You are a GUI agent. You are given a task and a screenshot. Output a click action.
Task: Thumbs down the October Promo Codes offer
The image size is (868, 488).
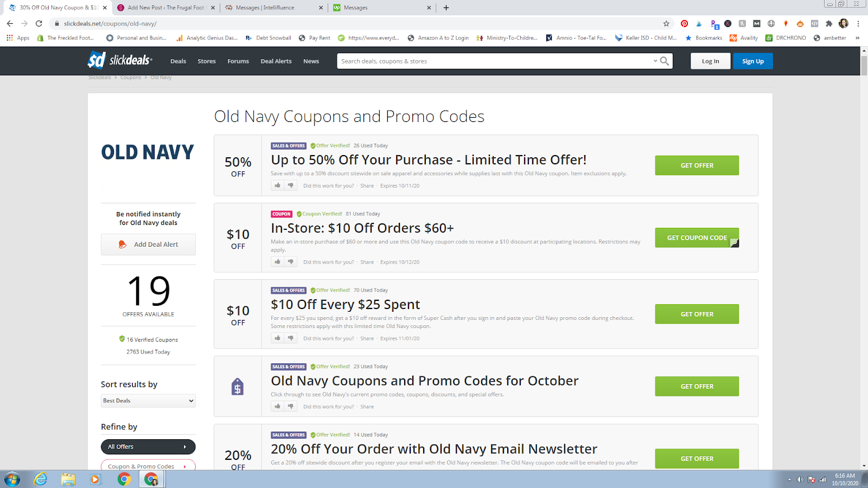point(291,407)
